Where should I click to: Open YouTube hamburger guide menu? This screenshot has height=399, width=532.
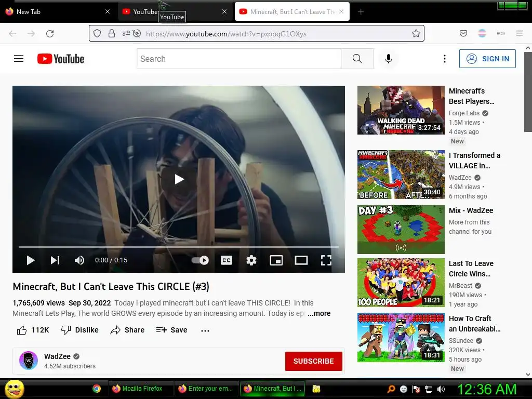[x=19, y=59]
